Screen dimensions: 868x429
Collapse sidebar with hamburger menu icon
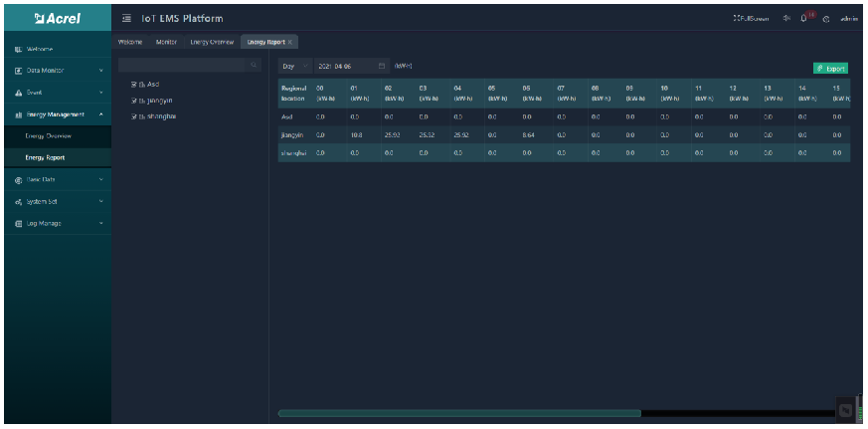(x=126, y=18)
